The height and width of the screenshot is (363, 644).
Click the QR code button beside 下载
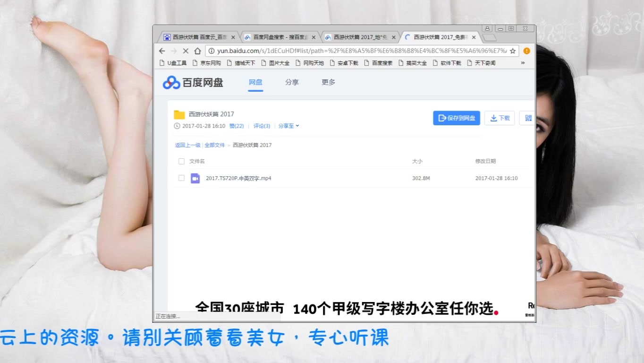point(527,118)
